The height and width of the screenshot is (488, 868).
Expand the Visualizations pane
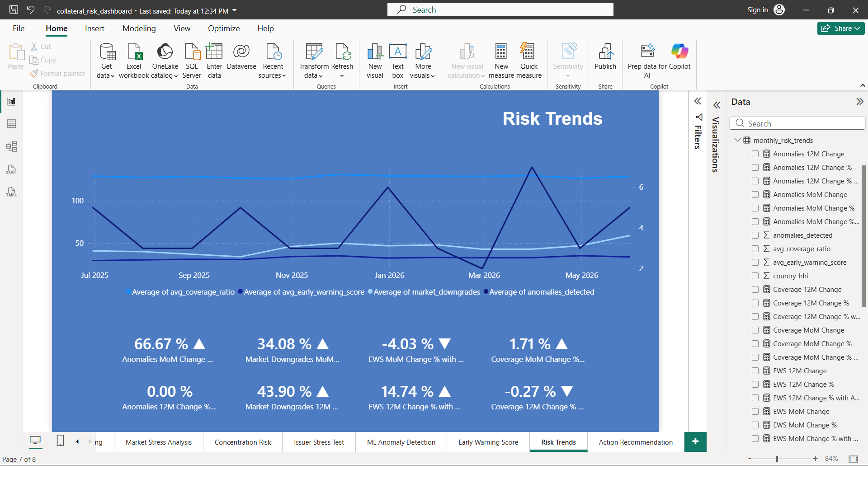click(x=717, y=105)
